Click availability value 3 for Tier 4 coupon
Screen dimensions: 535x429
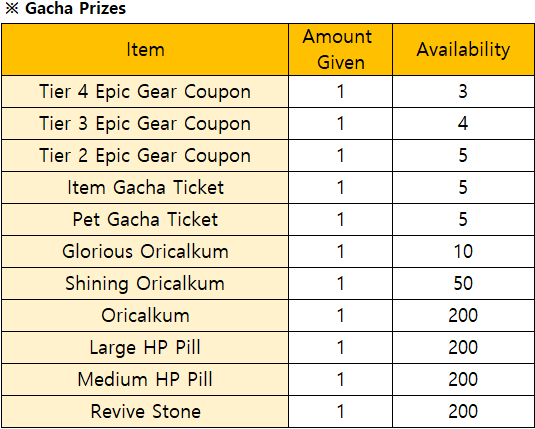click(463, 91)
